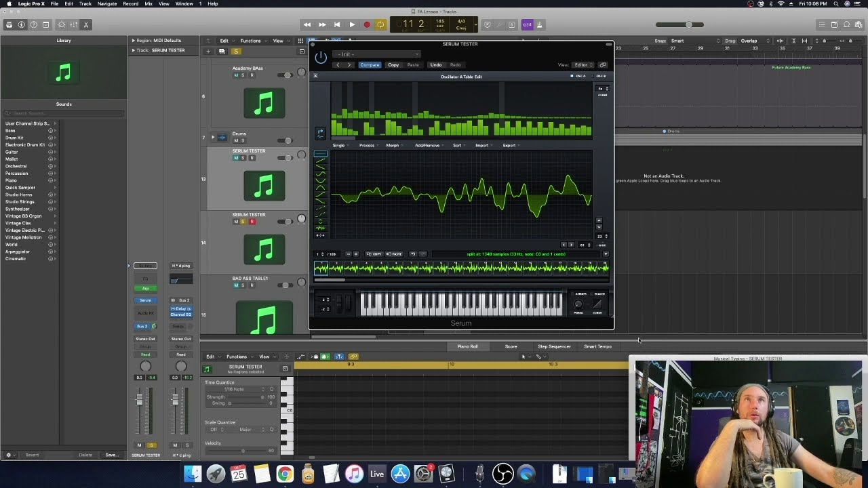Click the Serum plugin power bypass button

321,58
